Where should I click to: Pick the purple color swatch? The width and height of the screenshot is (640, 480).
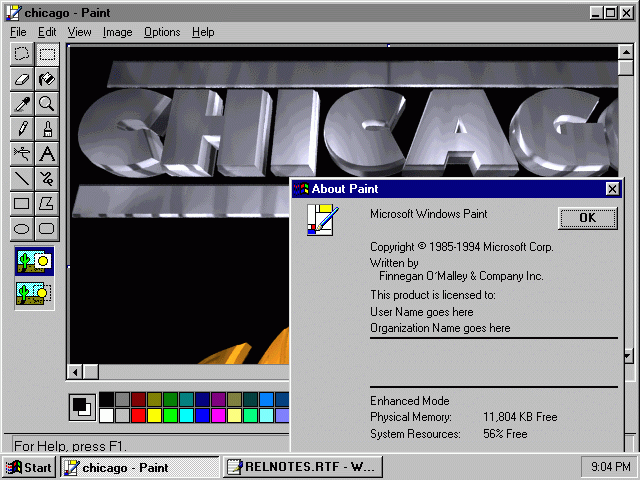point(218,399)
